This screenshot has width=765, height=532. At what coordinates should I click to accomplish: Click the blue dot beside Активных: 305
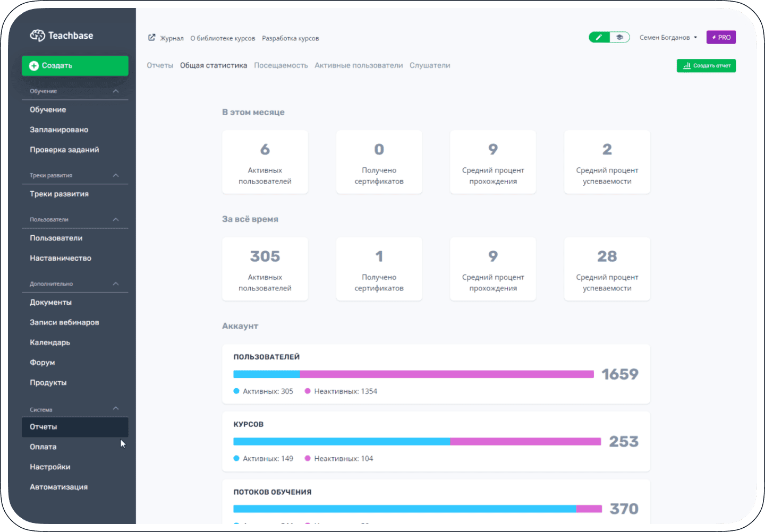point(236,391)
